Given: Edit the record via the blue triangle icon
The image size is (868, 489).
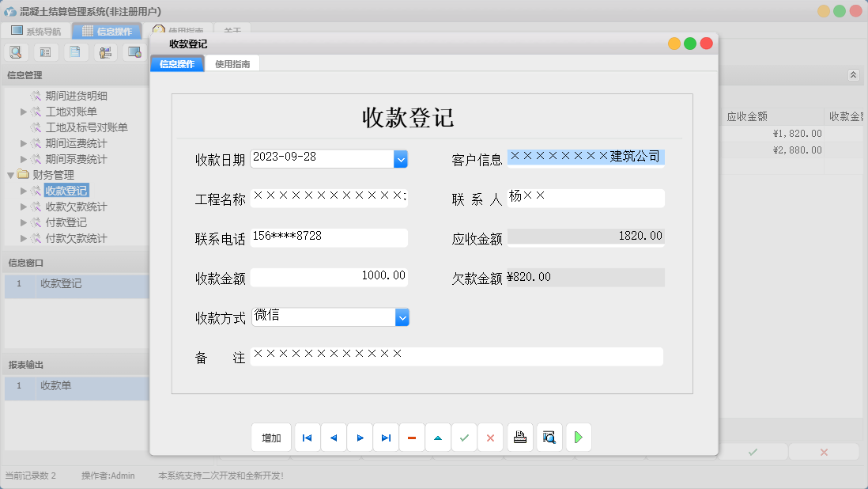Looking at the screenshot, I should 438,437.
